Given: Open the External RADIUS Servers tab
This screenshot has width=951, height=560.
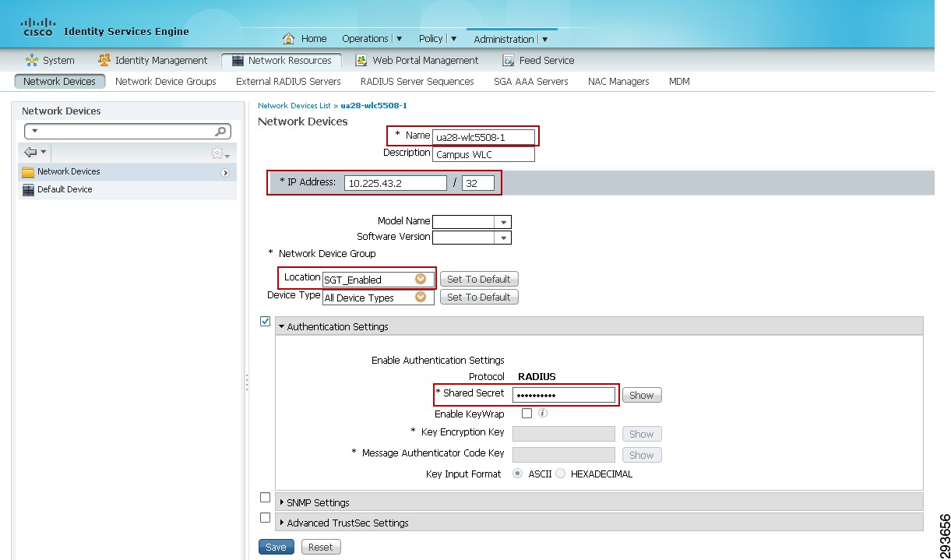Looking at the screenshot, I should coord(288,81).
